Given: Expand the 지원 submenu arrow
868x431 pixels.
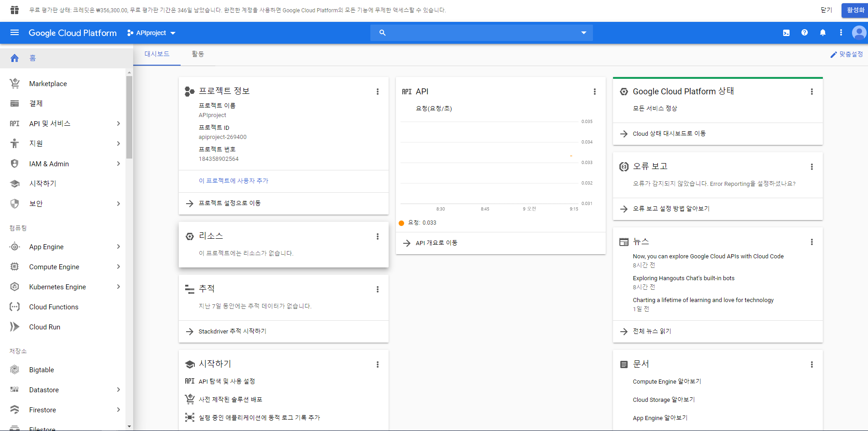Looking at the screenshot, I should (119, 144).
